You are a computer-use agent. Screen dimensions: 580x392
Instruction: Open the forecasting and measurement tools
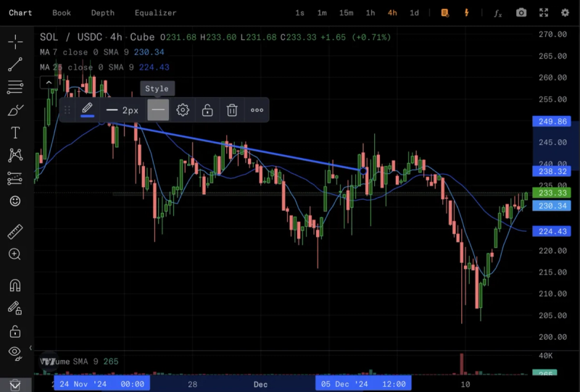pyautogui.click(x=15, y=178)
